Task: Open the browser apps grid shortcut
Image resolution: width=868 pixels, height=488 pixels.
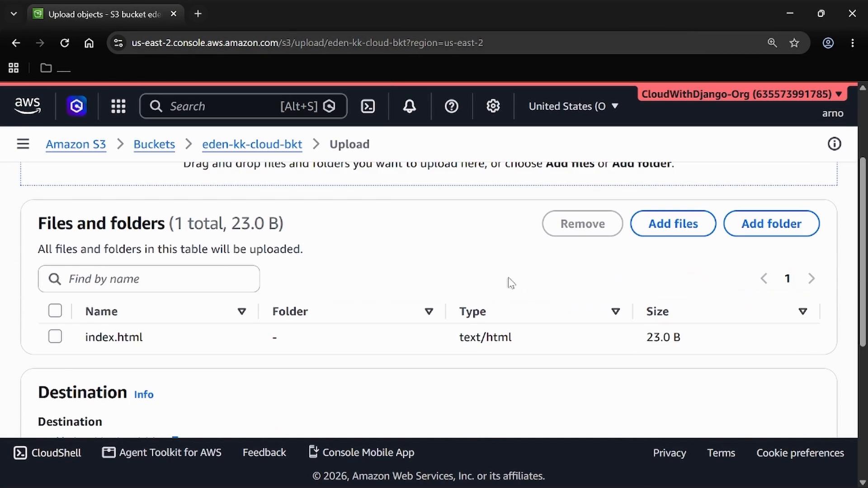Action: pos(14,68)
